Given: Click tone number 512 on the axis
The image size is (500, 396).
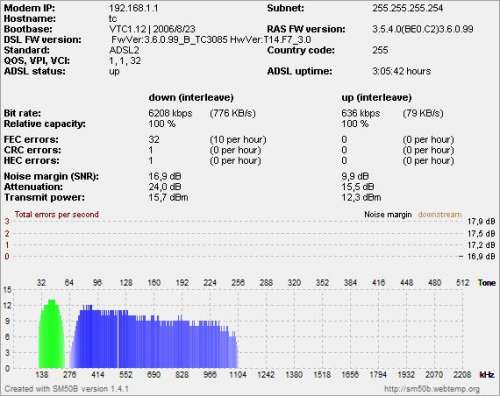Looking at the screenshot, I should [463, 283].
